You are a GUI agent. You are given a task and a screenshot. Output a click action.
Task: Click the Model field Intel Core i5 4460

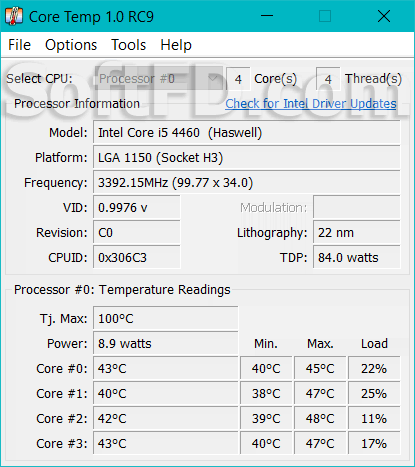pos(247,133)
